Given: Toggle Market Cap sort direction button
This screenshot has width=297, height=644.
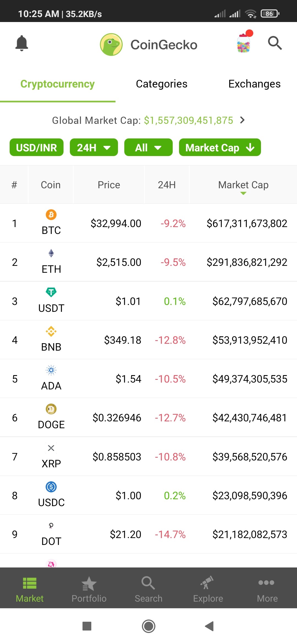Looking at the screenshot, I should tap(220, 148).
